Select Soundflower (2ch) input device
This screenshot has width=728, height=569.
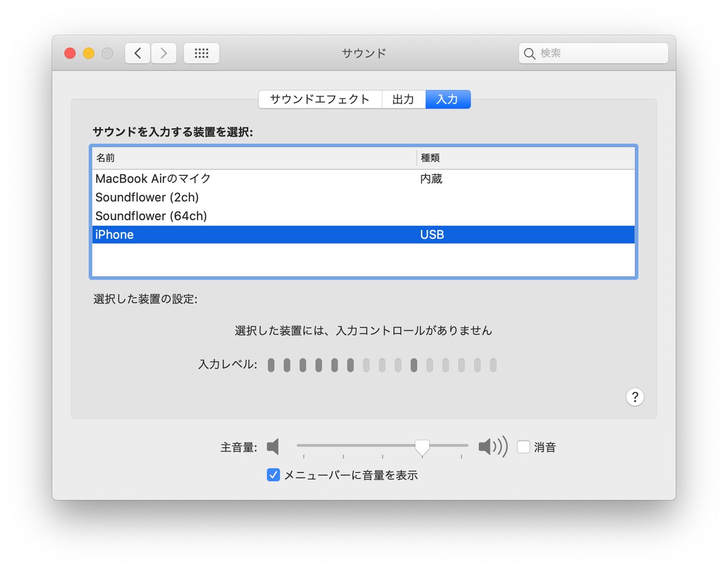point(363,198)
